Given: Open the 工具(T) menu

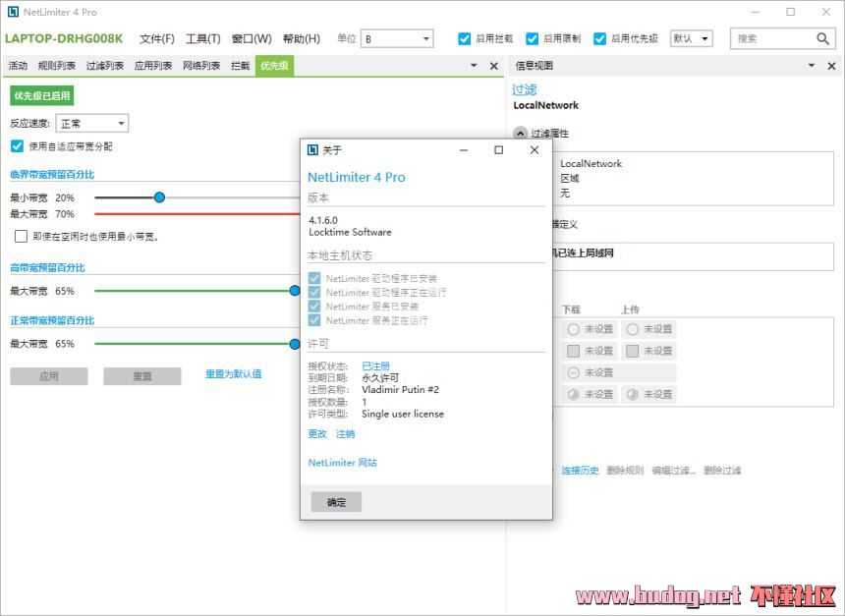Looking at the screenshot, I should coord(203,38).
